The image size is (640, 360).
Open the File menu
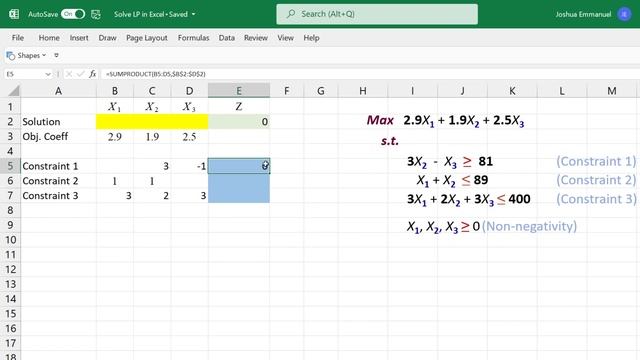(18, 38)
